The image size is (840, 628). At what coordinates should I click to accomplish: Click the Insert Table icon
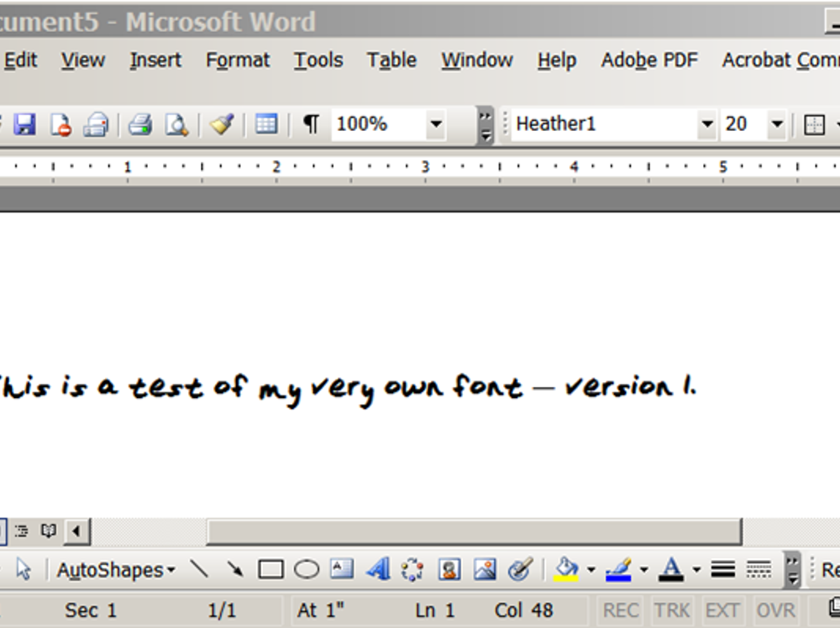pos(266,125)
